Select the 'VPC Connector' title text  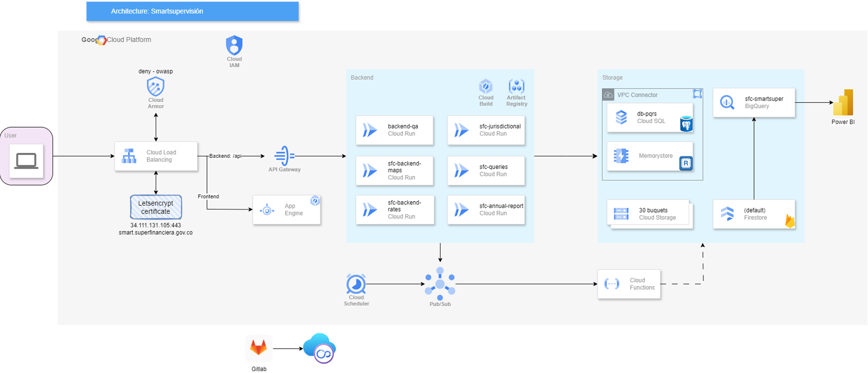point(637,95)
